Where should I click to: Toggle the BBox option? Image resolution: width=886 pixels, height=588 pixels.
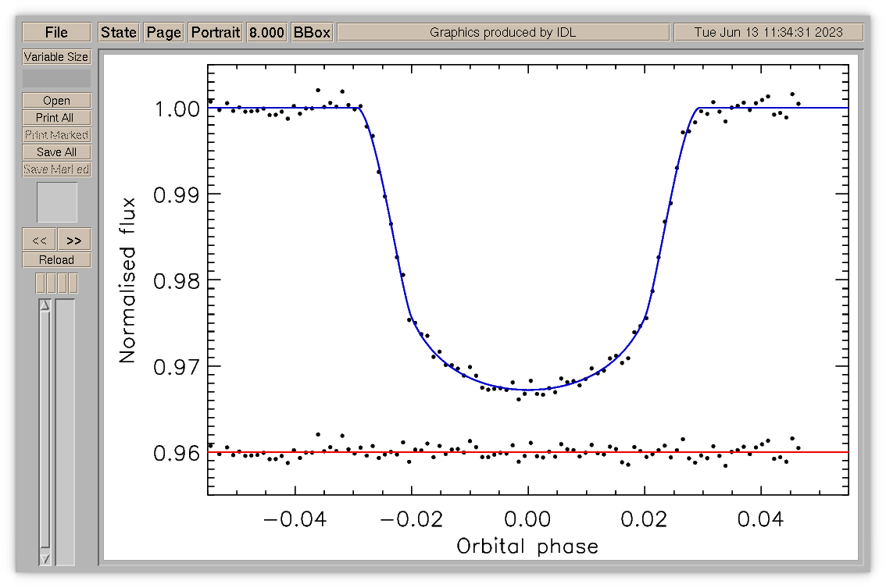pos(312,32)
